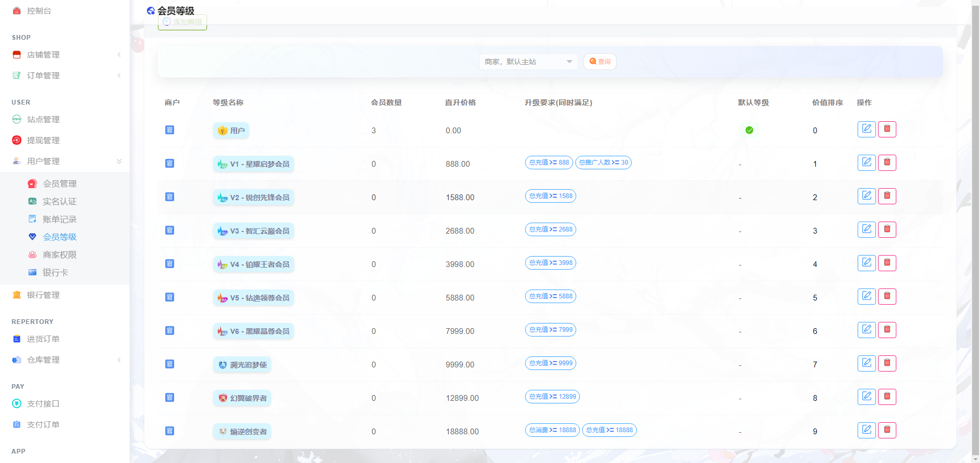Toggle default level checkmark for 用户
The width and height of the screenshot is (980, 463).
pos(749,130)
